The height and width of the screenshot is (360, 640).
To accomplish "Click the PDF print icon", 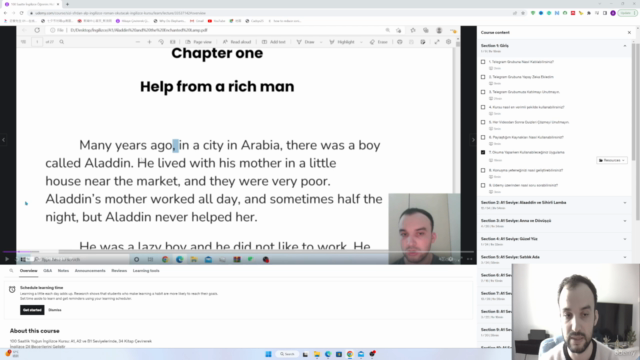I will [x=400, y=42].
